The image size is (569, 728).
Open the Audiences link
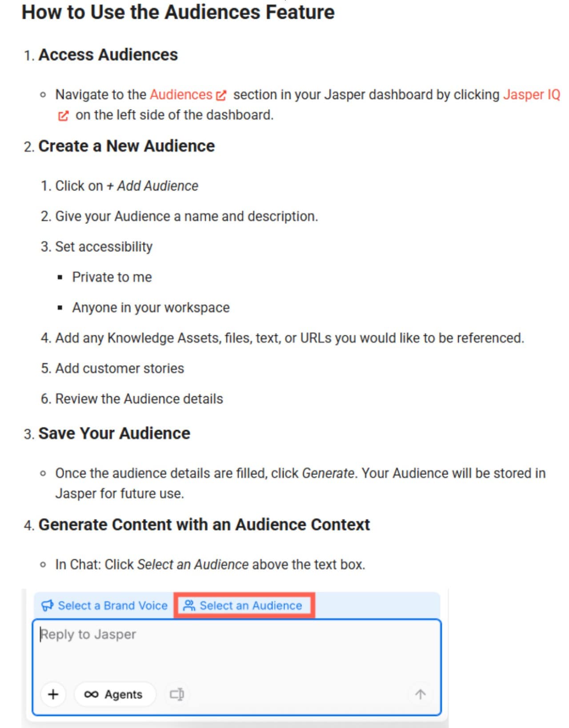click(x=181, y=95)
